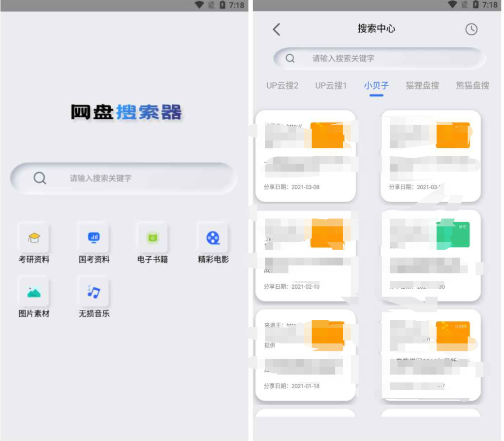
Task: Switch to the UP云搜2 tab
Action: click(283, 86)
